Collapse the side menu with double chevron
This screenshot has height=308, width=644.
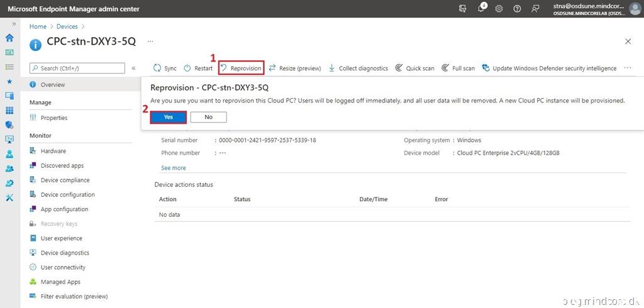(x=133, y=68)
